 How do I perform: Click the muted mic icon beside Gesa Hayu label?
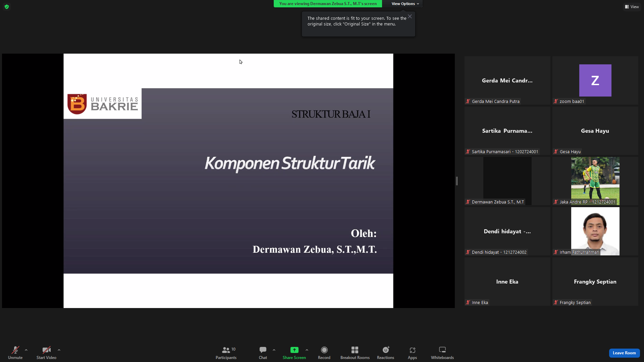click(556, 152)
